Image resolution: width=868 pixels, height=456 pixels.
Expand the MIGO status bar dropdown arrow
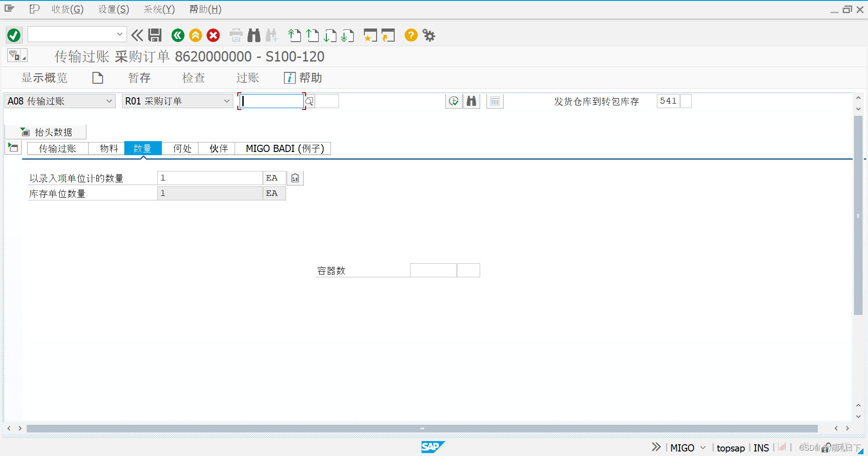[x=703, y=448]
